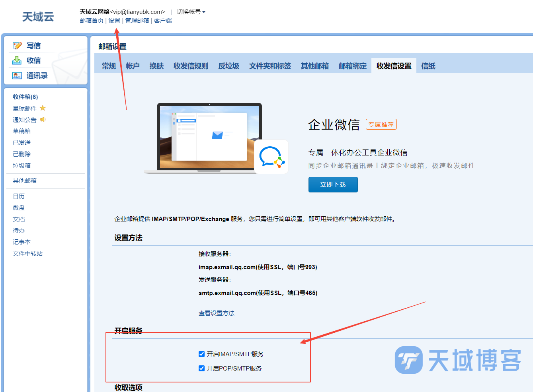The width and height of the screenshot is (533, 392).
Task: Open 待办 in the sidebar
Action: coord(19,231)
